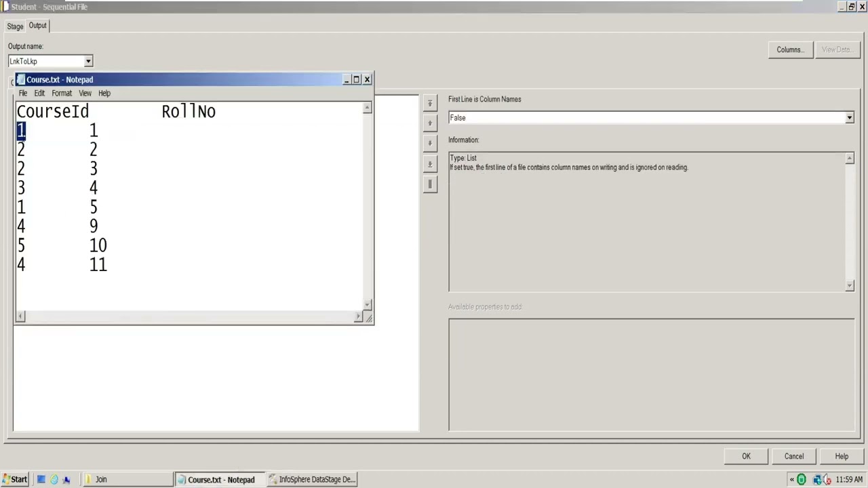
Task: Open the Output name dropdown
Action: (x=88, y=62)
